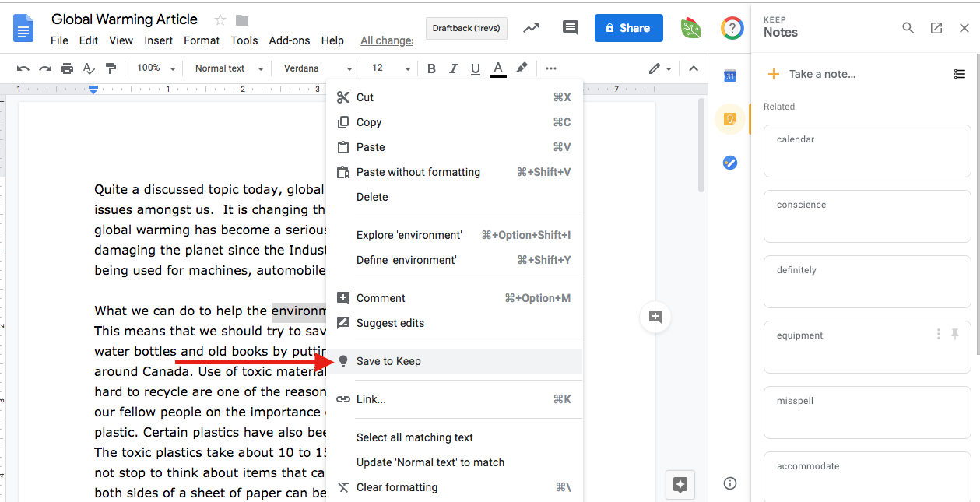Click the Keep lightbulb side panel icon
This screenshot has width=980, height=502.
[x=730, y=119]
